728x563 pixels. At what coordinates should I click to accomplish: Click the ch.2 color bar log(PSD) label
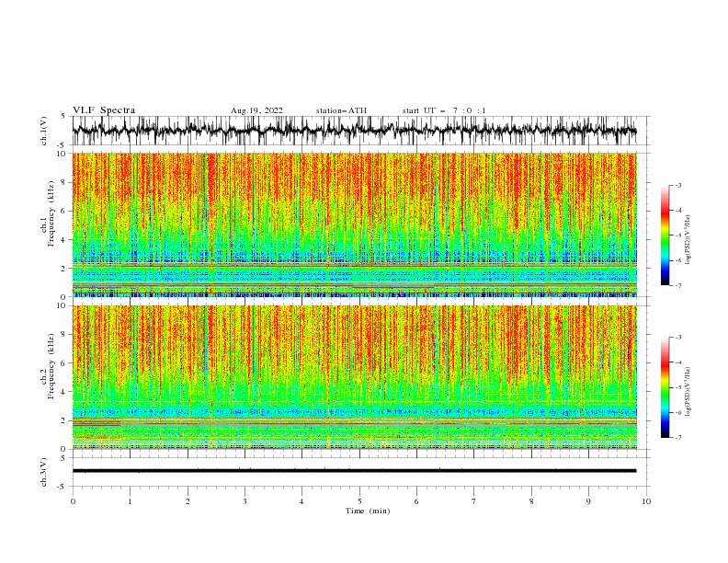(688, 392)
